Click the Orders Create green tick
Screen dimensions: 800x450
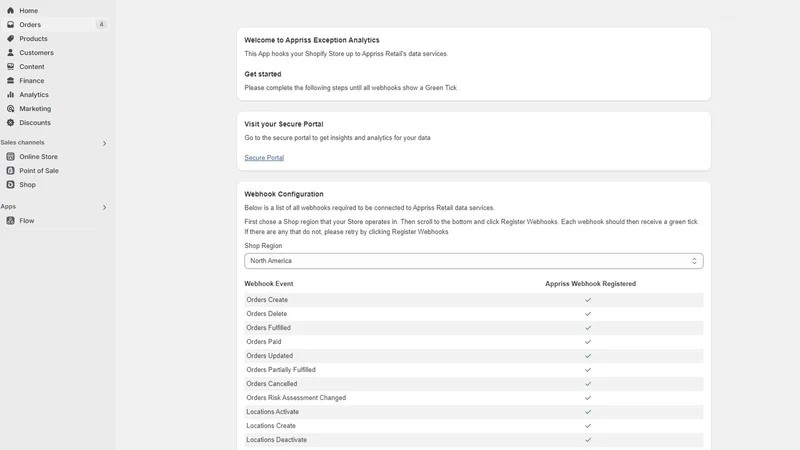588,300
